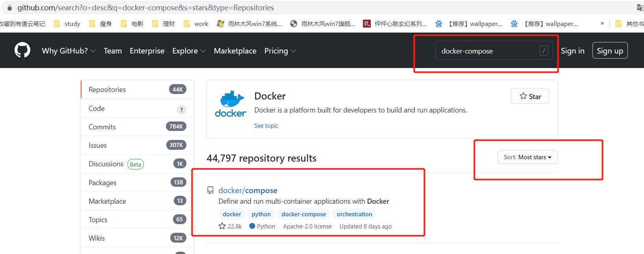Open Team page

(x=113, y=51)
